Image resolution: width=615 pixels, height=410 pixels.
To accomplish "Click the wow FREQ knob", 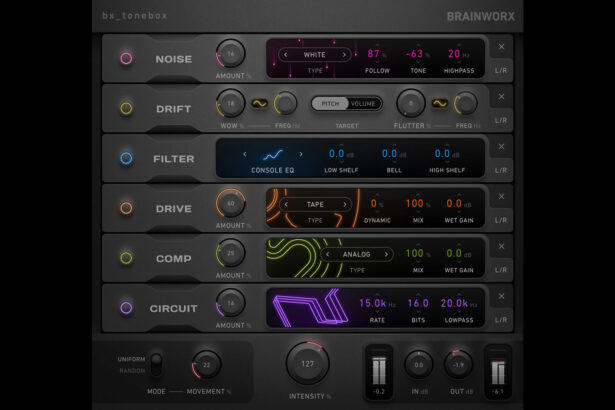I will tap(285, 104).
